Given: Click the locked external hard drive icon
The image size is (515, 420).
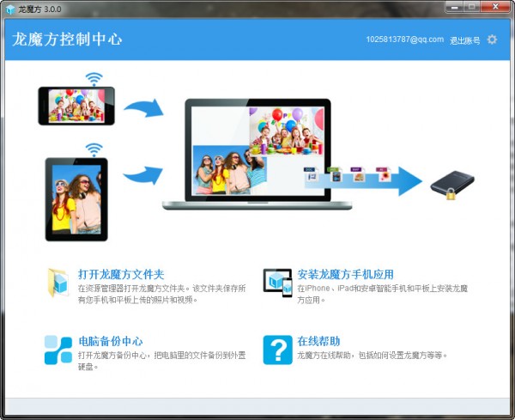Looking at the screenshot, I should tap(452, 185).
